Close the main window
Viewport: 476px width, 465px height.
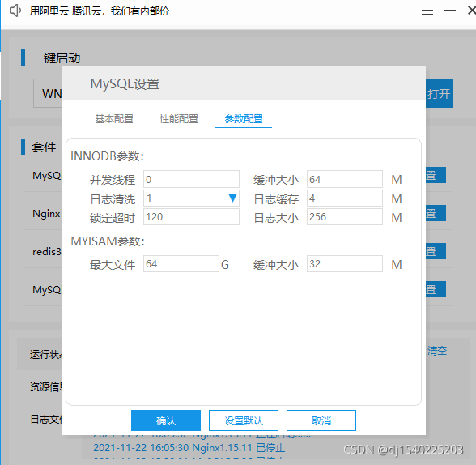pyautogui.click(x=471, y=11)
